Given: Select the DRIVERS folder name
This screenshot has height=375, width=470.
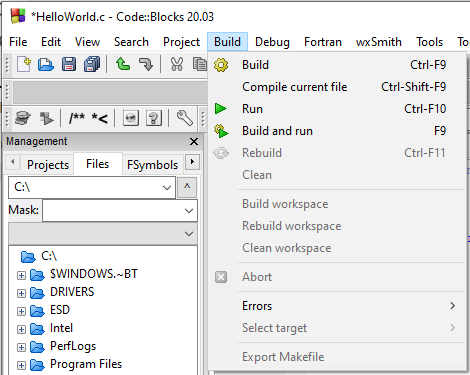Looking at the screenshot, I should pyautogui.click(x=72, y=292).
